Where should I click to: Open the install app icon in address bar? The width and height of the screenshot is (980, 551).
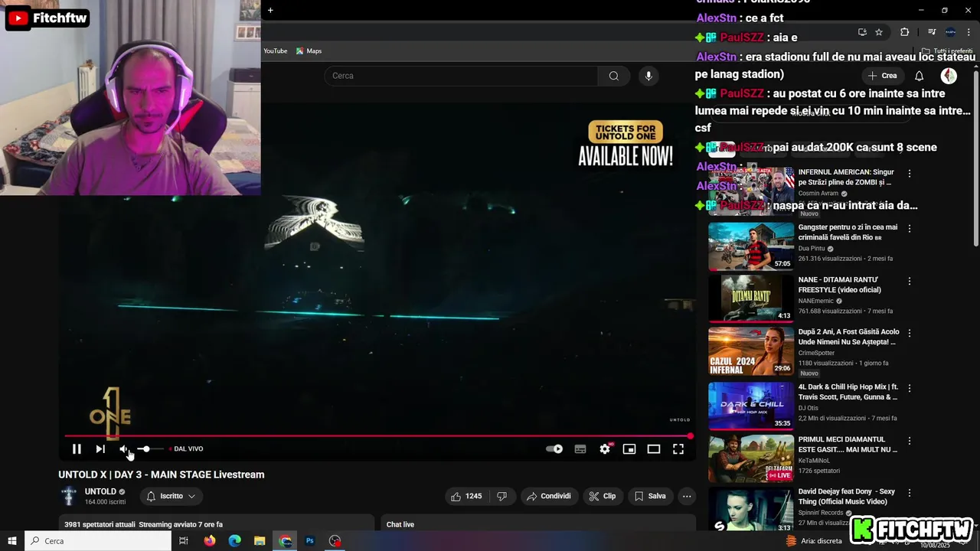(x=862, y=32)
